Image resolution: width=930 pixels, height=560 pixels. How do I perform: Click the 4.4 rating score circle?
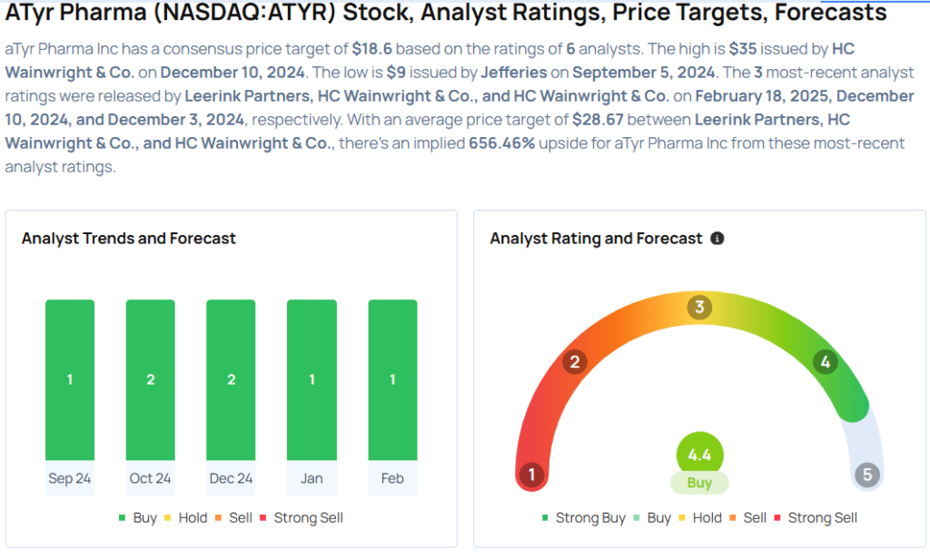click(x=699, y=456)
